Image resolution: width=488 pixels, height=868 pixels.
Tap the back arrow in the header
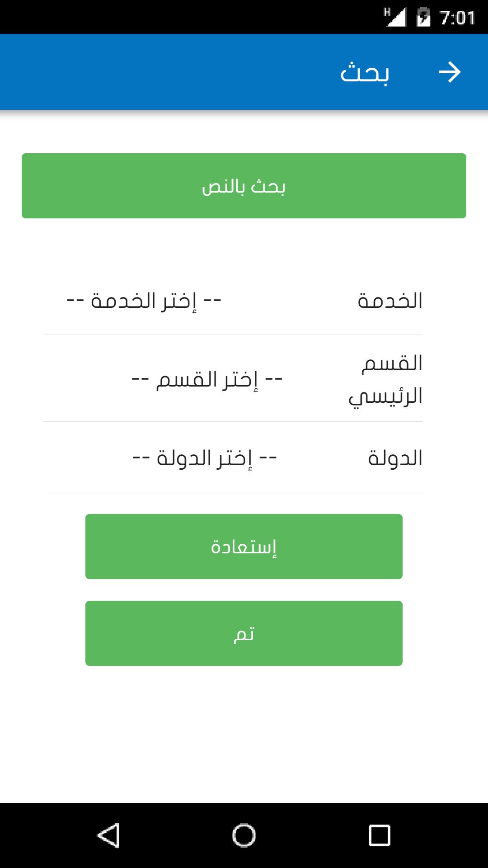click(x=450, y=72)
